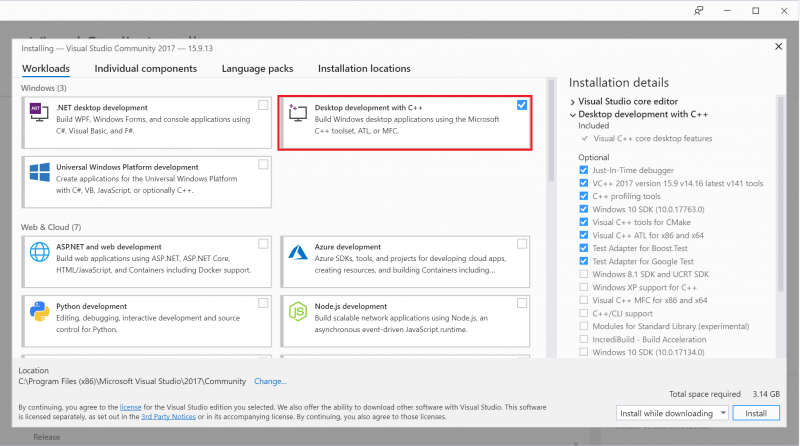Screen dimensions: 800x446
Task: Minimize the Visual Studio Installer window
Action: (x=727, y=11)
